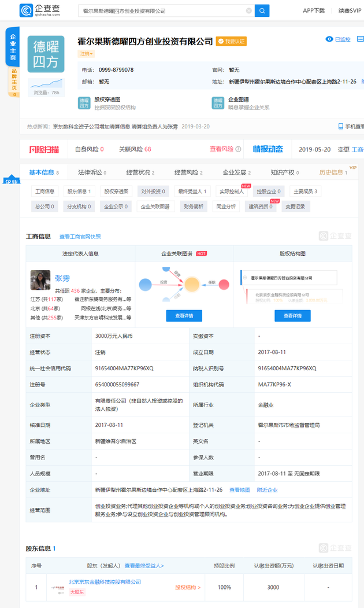Open the 品牌主页 side tab

(x=14, y=82)
